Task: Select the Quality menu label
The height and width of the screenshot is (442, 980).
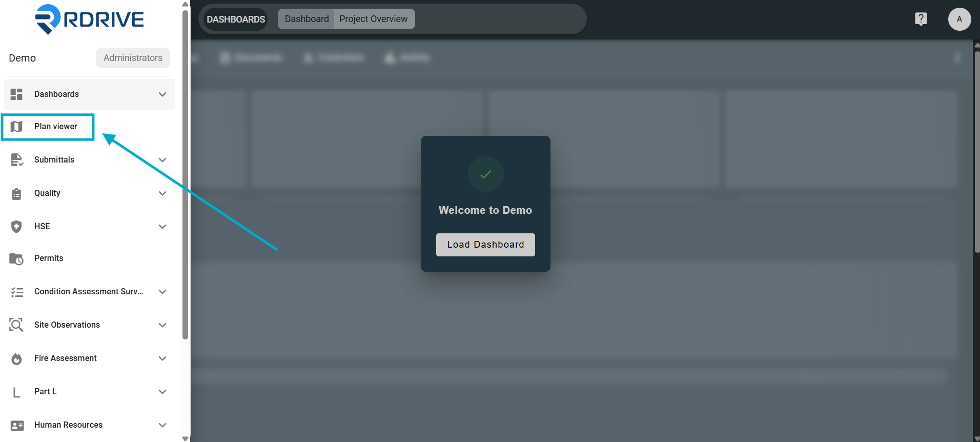Action: click(x=47, y=193)
